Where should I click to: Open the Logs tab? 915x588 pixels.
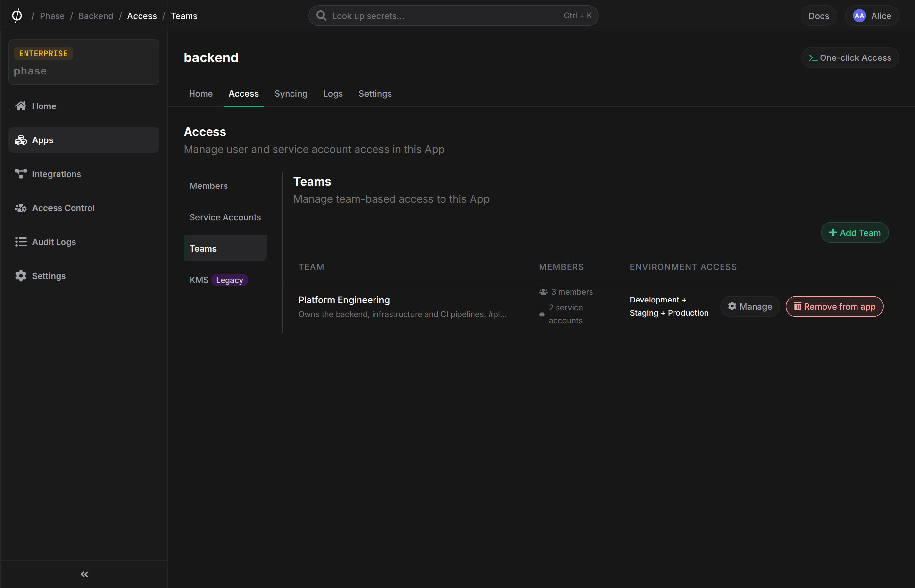[x=333, y=93]
